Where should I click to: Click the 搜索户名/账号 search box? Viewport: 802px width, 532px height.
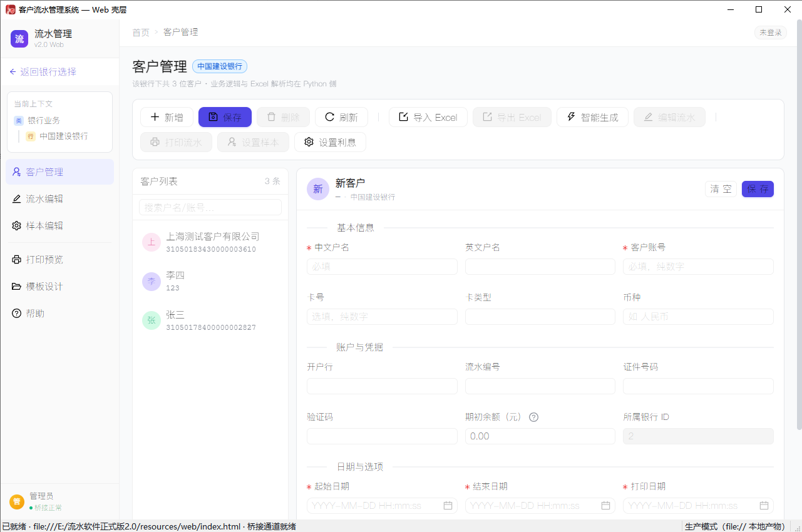(210, 207)
